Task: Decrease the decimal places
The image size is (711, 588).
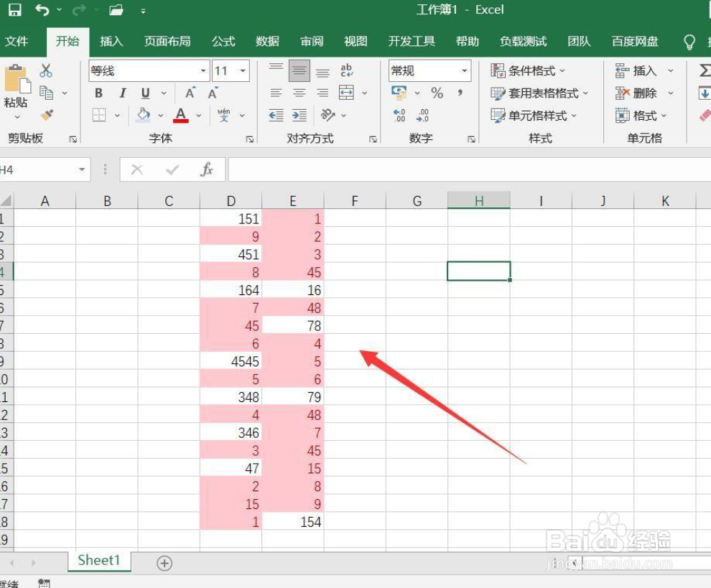Action: click(x=422, y=115)
